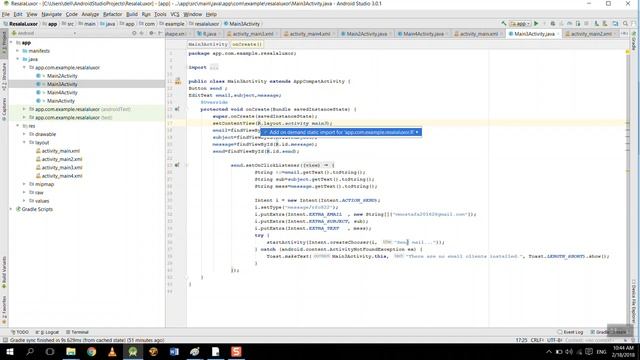Open the VCS menu
Screen dimensions: 640x360
point(175,14)
